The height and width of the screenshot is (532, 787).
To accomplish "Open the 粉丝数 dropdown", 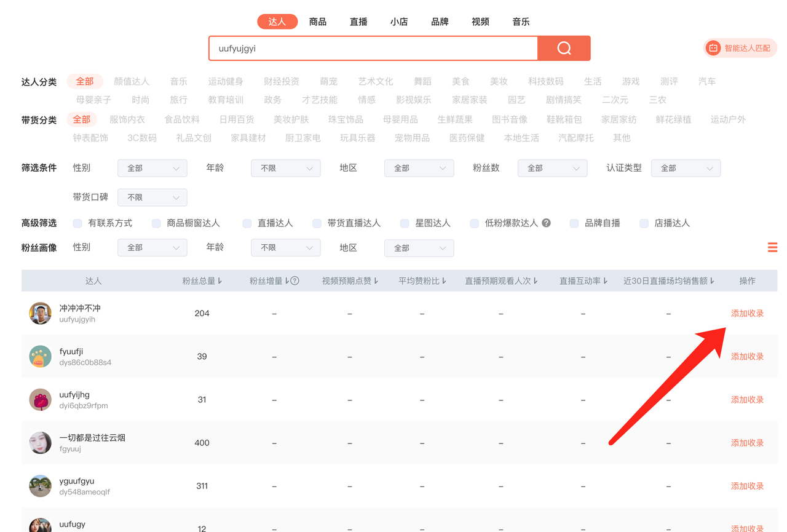I will coord(553,168).
